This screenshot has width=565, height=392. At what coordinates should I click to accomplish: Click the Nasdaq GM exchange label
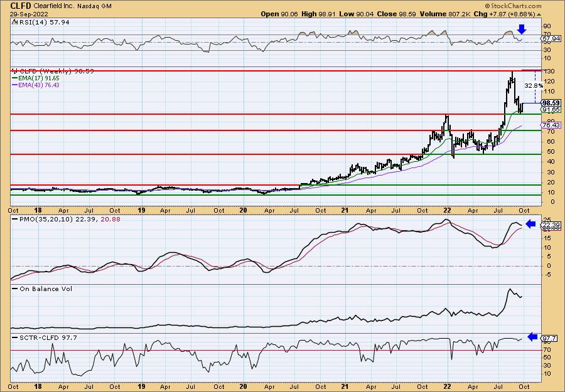[x=94, y=6]
